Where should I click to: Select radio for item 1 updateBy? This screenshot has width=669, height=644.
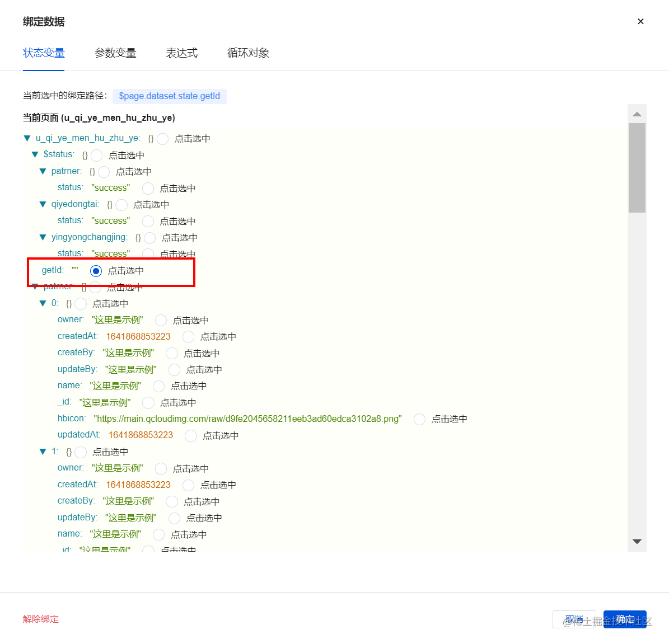coord(175,518)
